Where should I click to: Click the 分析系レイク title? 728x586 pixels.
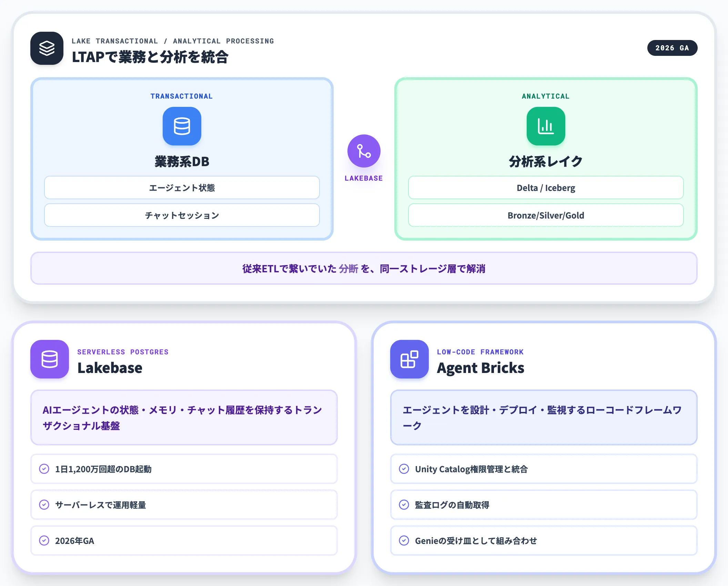546,161
